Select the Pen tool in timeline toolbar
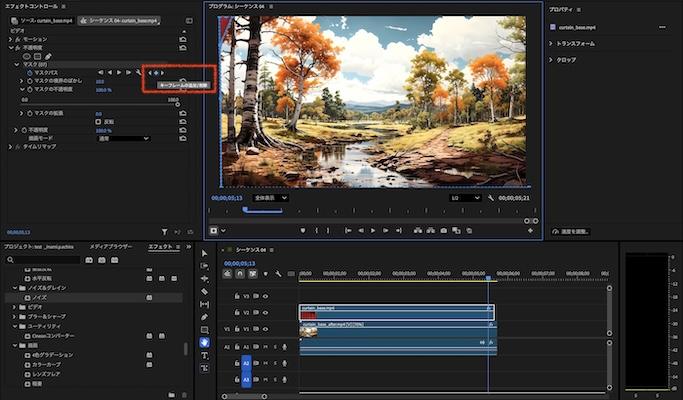This screenshot has height=400, width=683. point(204,317)
